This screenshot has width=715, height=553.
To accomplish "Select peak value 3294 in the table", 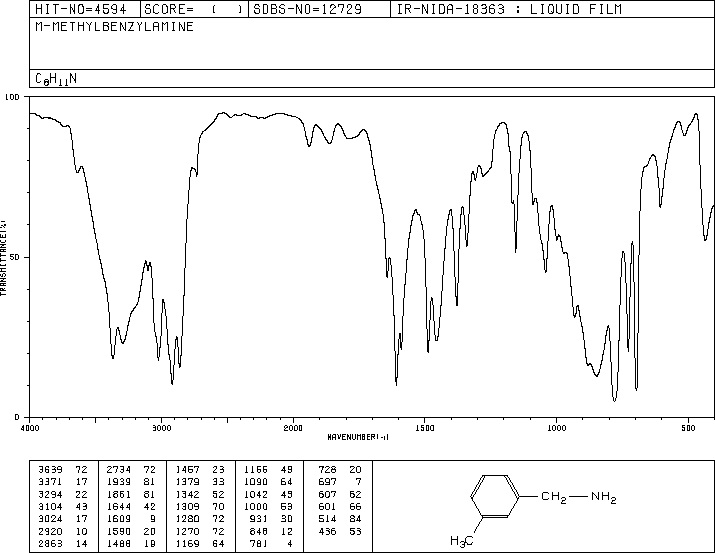I will (x=50, y=495).
